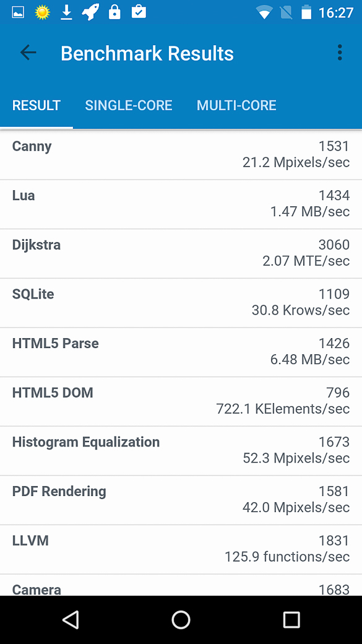Tap the lock icon in status bar
This screenshot has height=644, width=362.
tap(114, 12)
